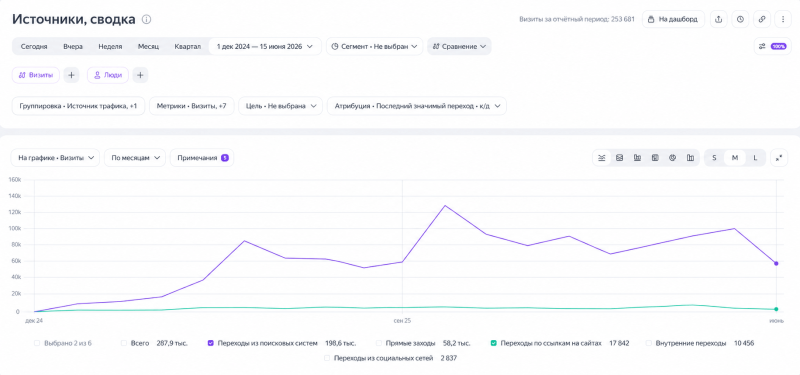Set chart size to S
This screenshot has height=375, width=800.
coord(714,158)
